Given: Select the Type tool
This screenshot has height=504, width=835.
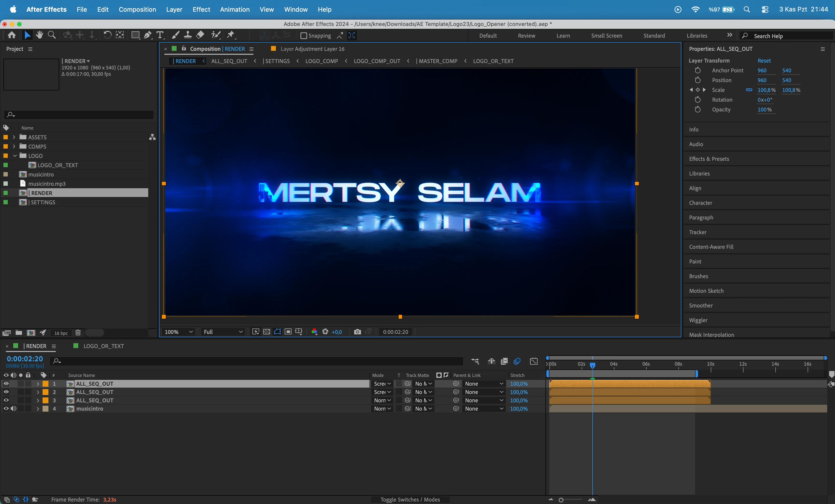Looking at the screenshot, I should pyautogui.click(x=160, y=35).
